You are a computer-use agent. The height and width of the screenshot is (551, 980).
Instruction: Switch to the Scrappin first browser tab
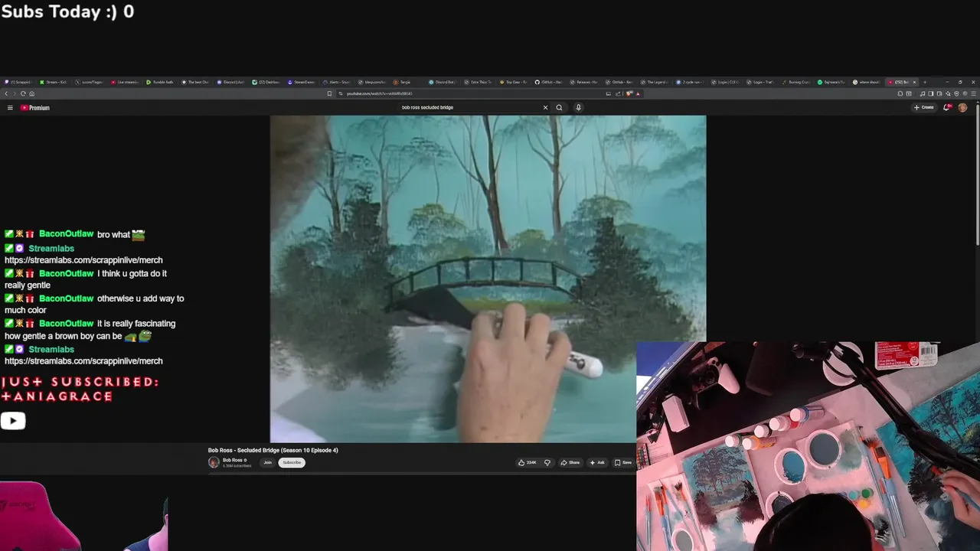(x=17, y=82)
